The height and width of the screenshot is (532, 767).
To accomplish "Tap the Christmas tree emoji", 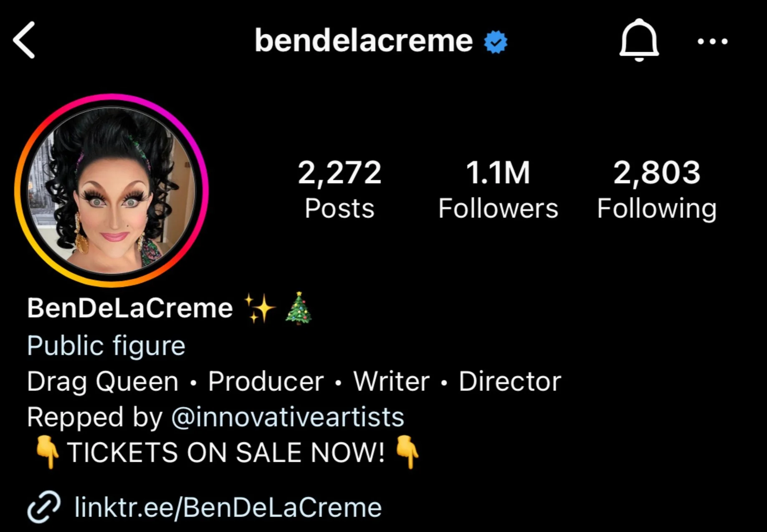I will [299, 308].
